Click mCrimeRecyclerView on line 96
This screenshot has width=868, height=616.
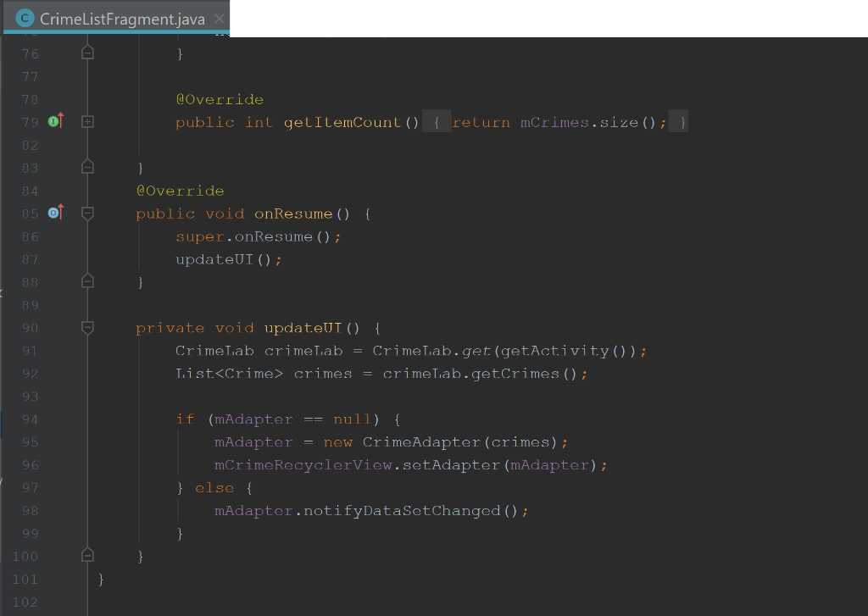click(x=303, y=465)
